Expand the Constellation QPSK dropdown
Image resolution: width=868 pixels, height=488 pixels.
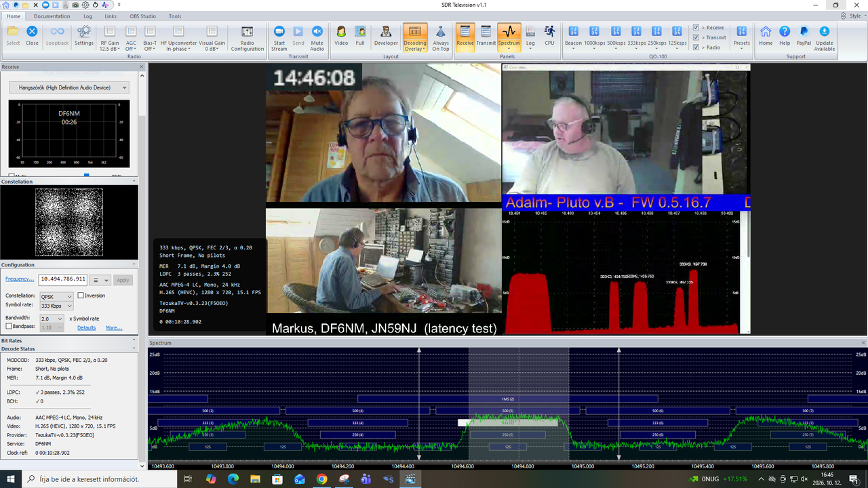click(x=56, y=296)
